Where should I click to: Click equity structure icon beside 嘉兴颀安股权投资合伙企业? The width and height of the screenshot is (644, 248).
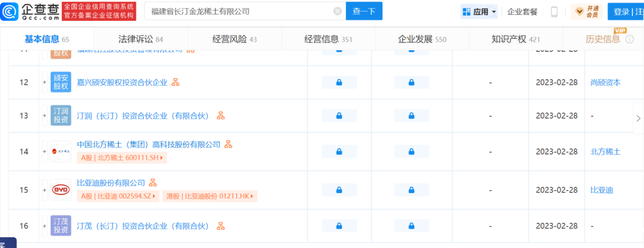coord(175,82)
